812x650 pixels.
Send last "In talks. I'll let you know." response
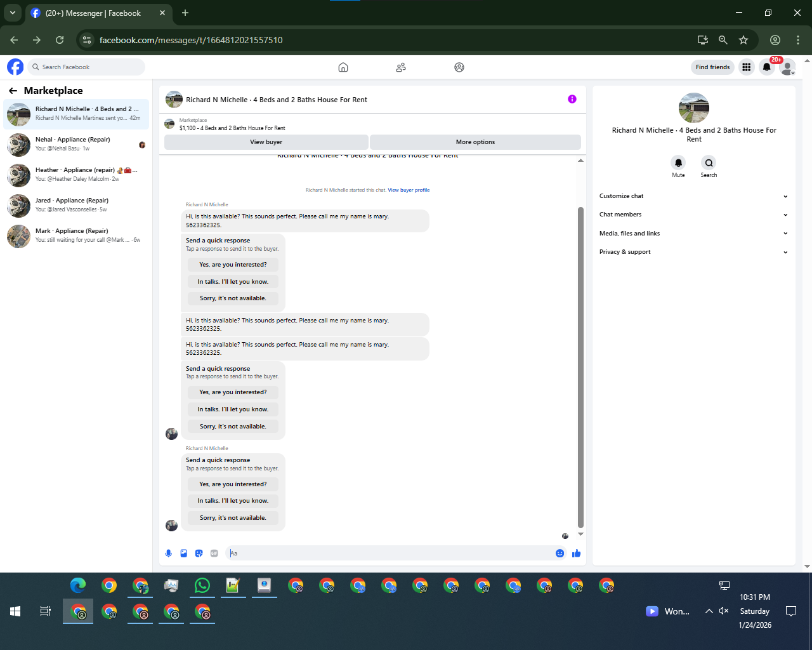tap(233, 501)
